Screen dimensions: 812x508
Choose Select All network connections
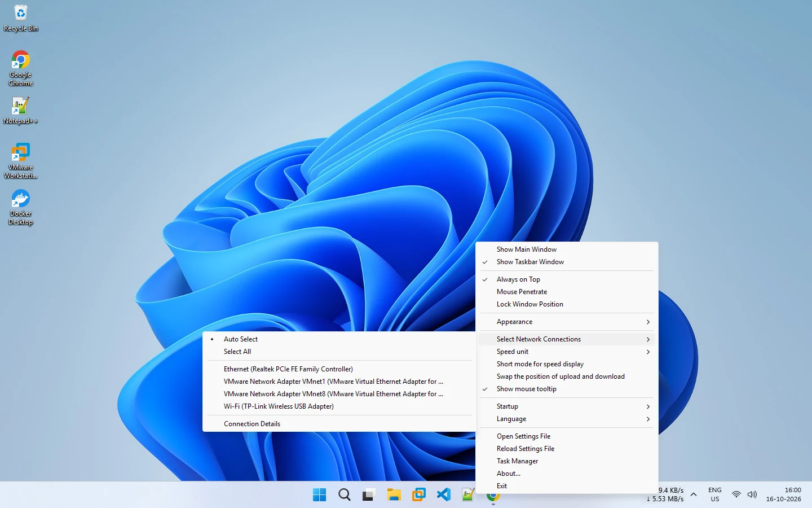pos(339,352)
